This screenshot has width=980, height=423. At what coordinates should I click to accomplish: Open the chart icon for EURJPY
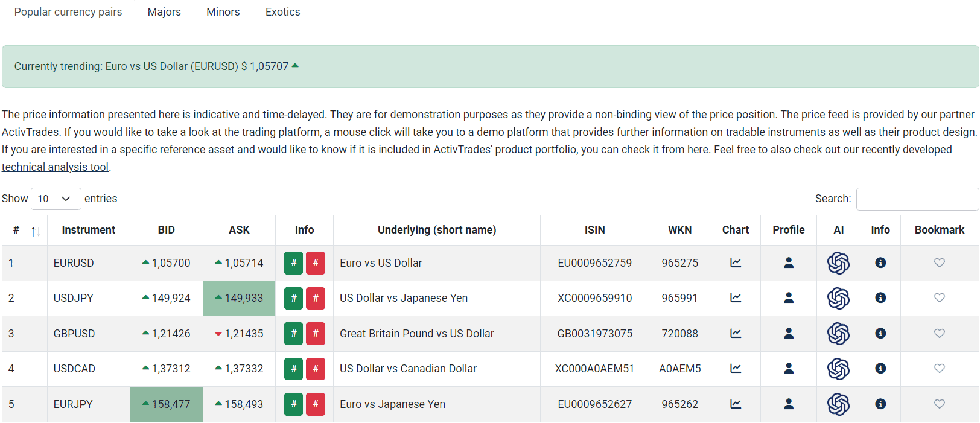(736, 404)
